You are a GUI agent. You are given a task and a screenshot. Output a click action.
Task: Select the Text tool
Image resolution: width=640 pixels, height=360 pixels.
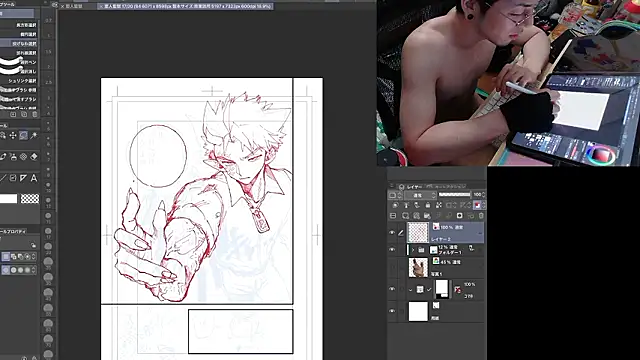click(34, 178)
